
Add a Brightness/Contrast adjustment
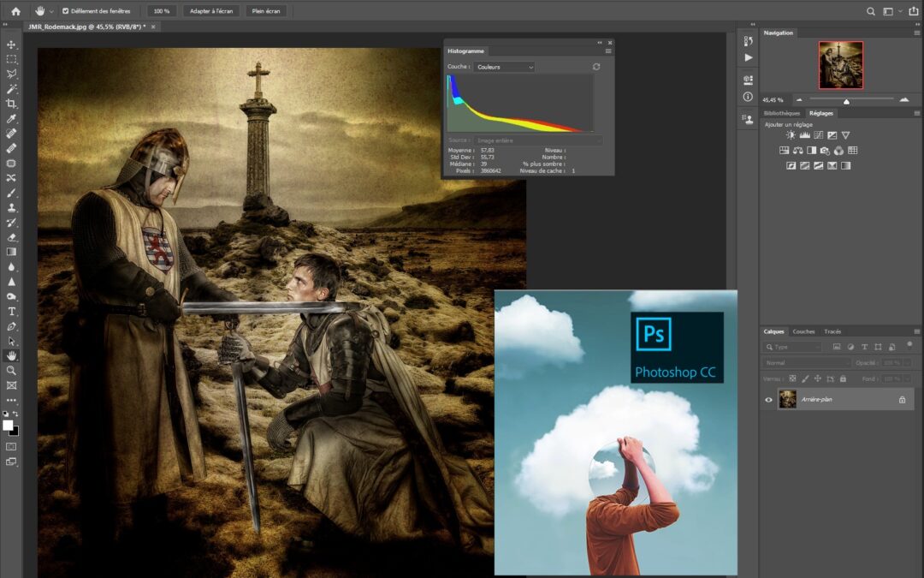pos(790,134)
